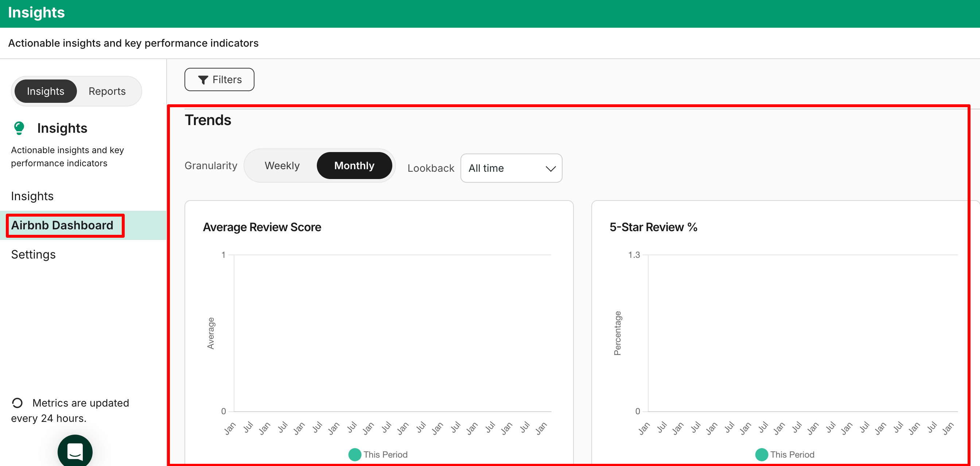Click the This Period legend dot in Average Review Score
The width and height of the screenshot is (980, 466).
(x=355, y=454)
